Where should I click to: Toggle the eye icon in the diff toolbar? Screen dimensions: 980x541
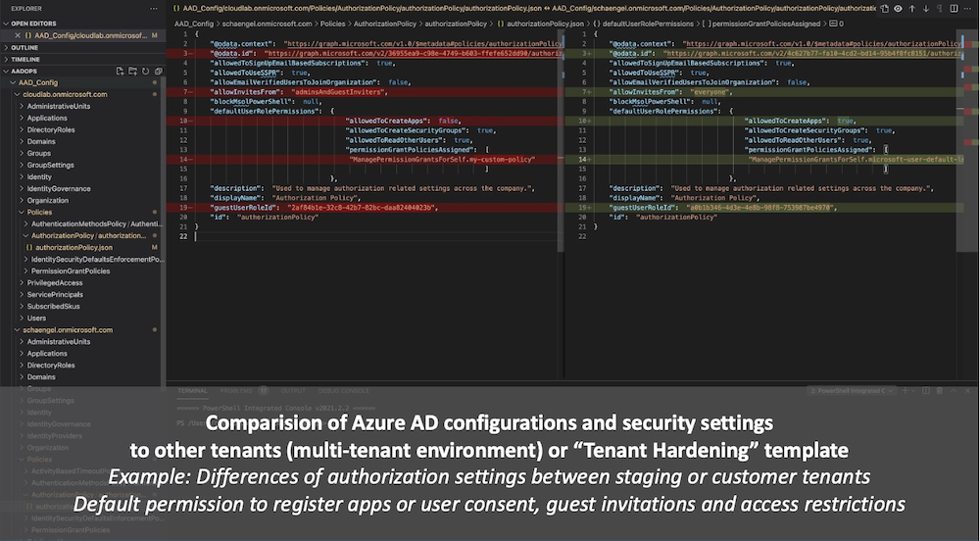[x=898, y=9]
